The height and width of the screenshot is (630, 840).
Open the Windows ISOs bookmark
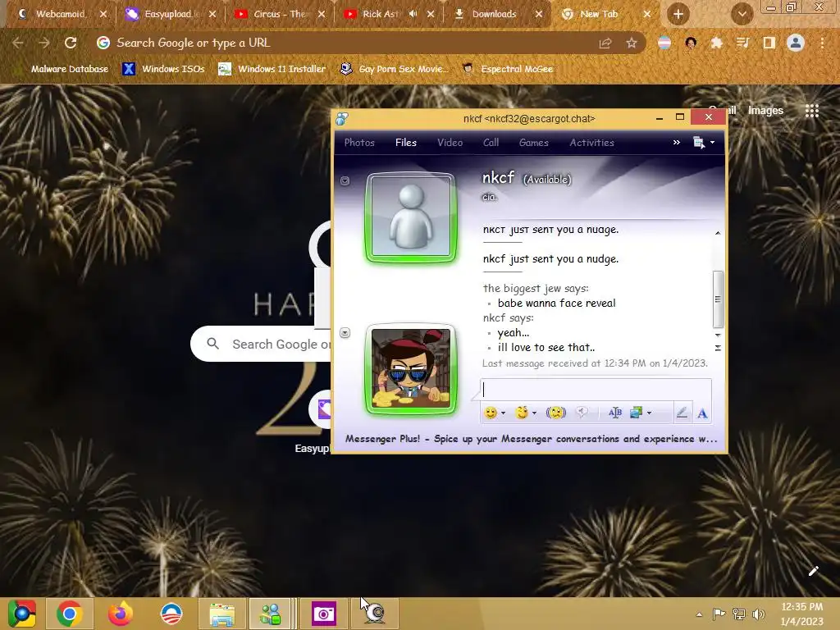(163, 69)
